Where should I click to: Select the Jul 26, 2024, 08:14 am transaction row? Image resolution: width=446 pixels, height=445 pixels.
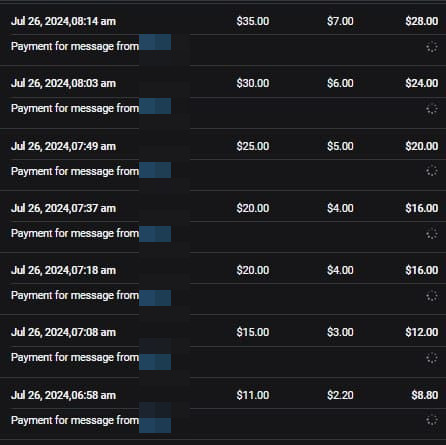tap(223, 34)
